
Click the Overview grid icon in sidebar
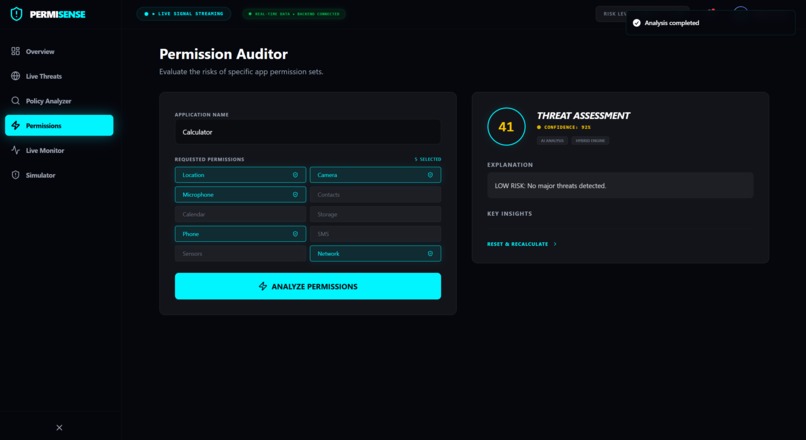15,51
